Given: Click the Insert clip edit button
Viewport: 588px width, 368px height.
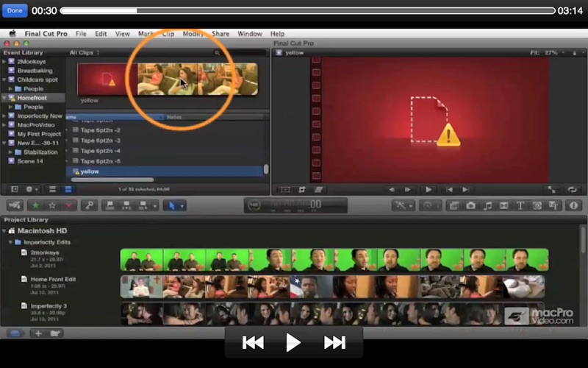Looking at the screenshot, I should 126,205.
